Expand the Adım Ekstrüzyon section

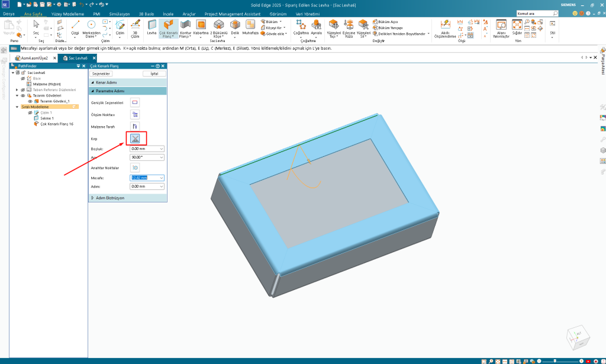tap(92, 198)
